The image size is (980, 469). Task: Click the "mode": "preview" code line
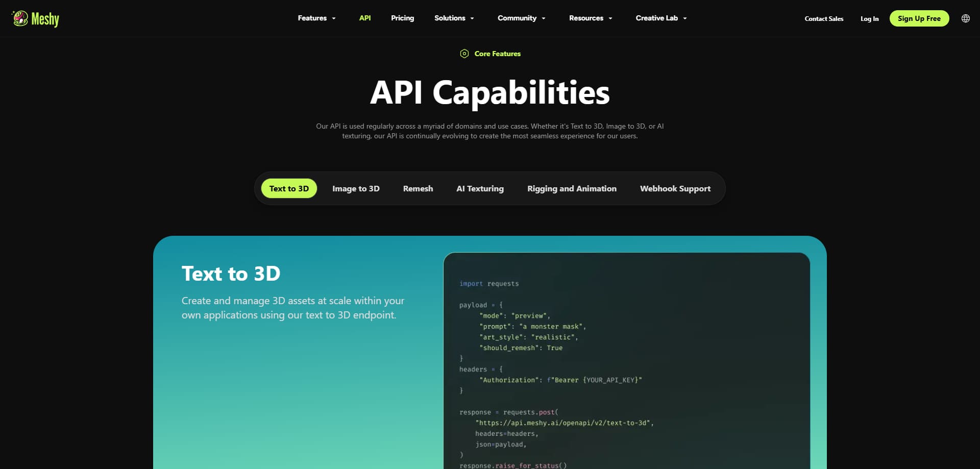coord(515,316)
